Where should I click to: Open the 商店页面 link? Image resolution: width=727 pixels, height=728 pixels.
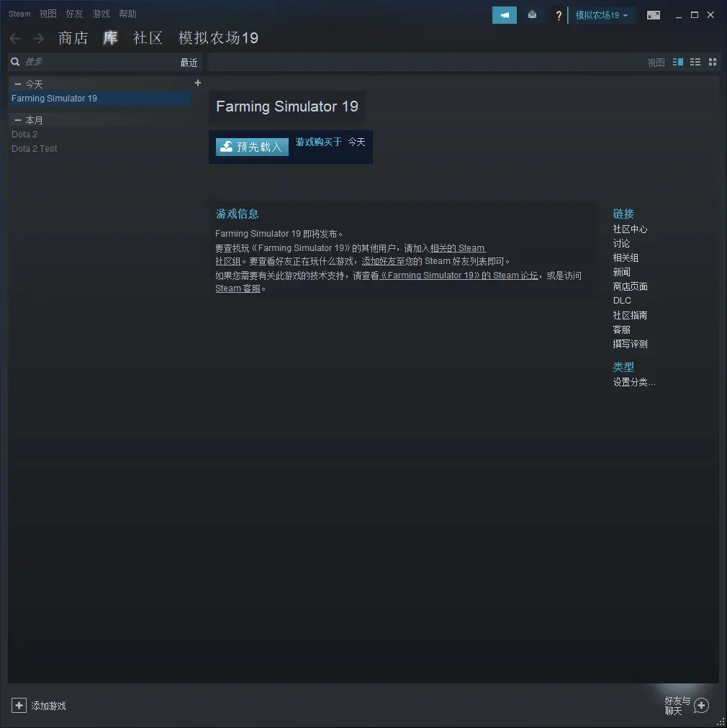pos(630,286)
